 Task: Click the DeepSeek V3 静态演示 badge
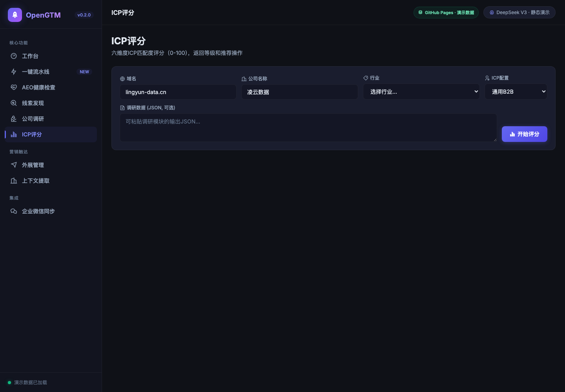click(519, 13)
